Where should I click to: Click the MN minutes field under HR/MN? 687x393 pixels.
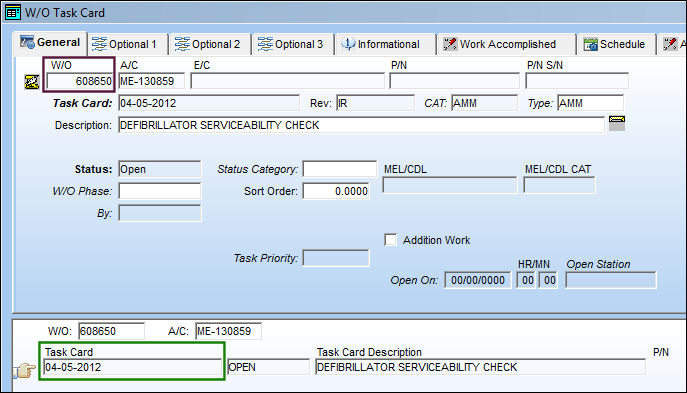(x=548, y=280)
